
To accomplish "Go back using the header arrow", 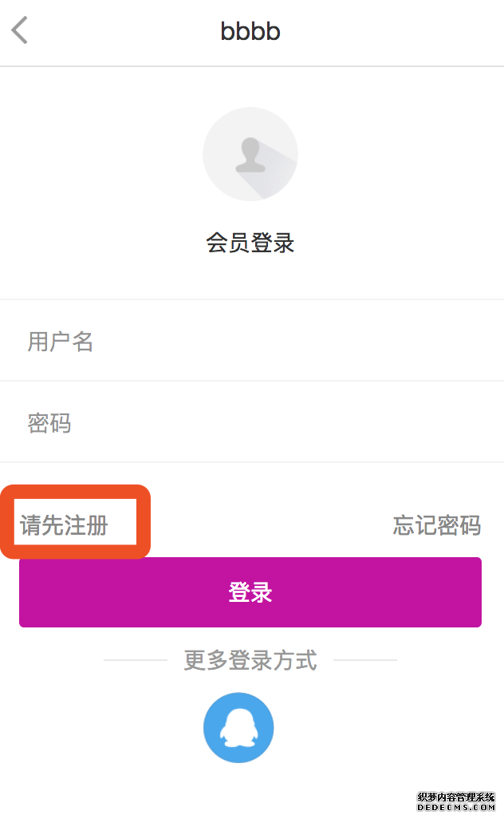I will pyautogui.click(x=19, y=30).
